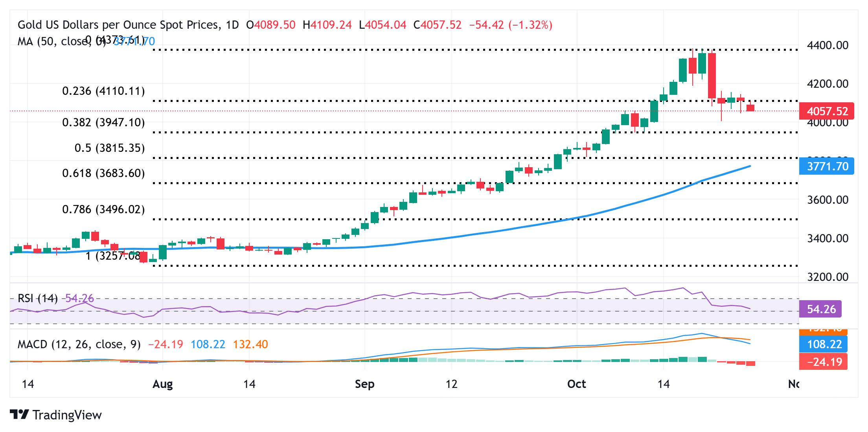Click the RSI value badge 54.26

(821, 309)
